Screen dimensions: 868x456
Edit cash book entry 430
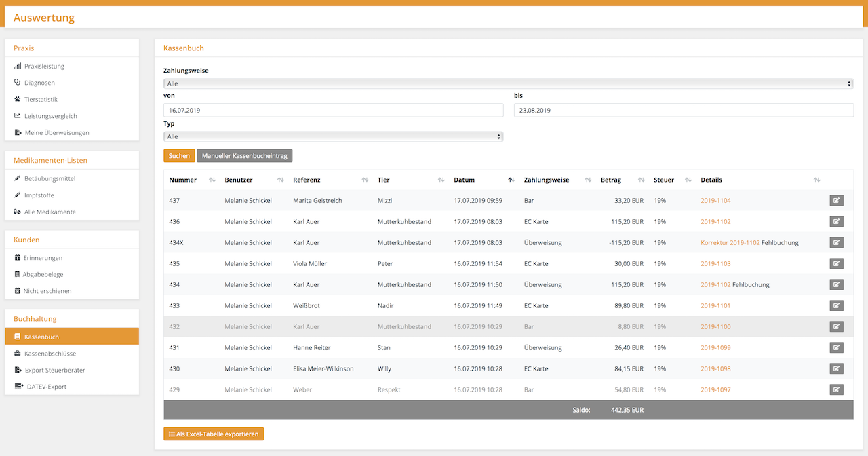(836, 368)
